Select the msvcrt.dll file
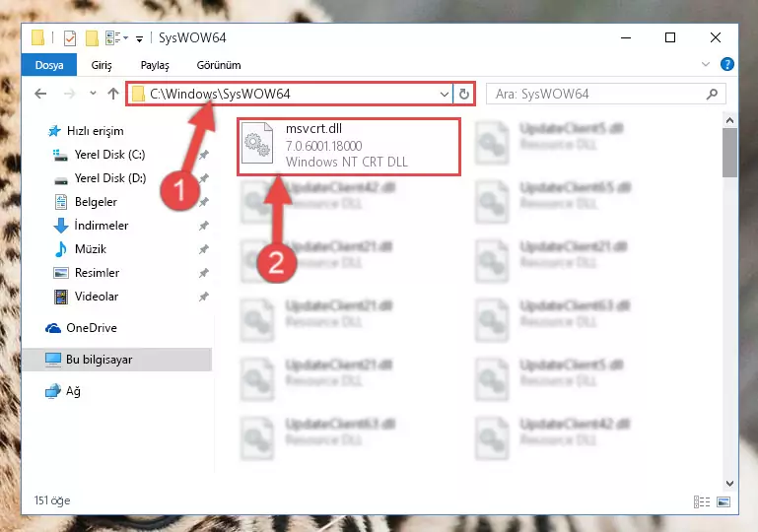 tap(349, 147)
